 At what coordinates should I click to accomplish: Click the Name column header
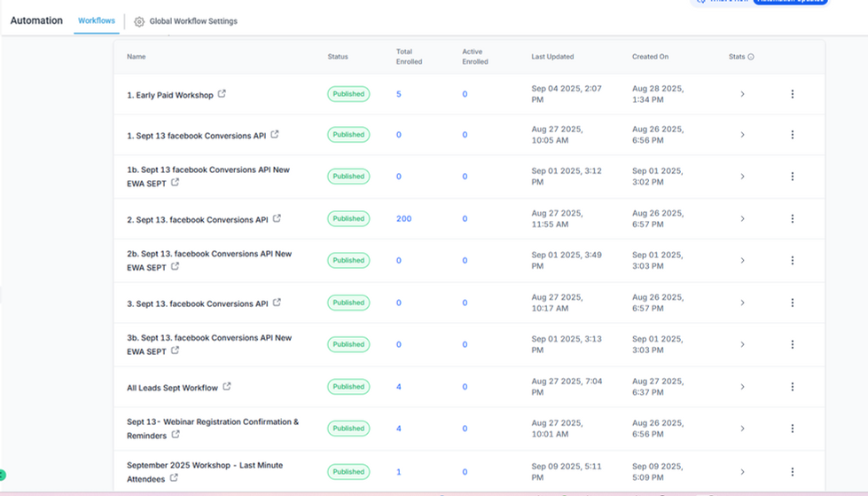pos(137,57)
